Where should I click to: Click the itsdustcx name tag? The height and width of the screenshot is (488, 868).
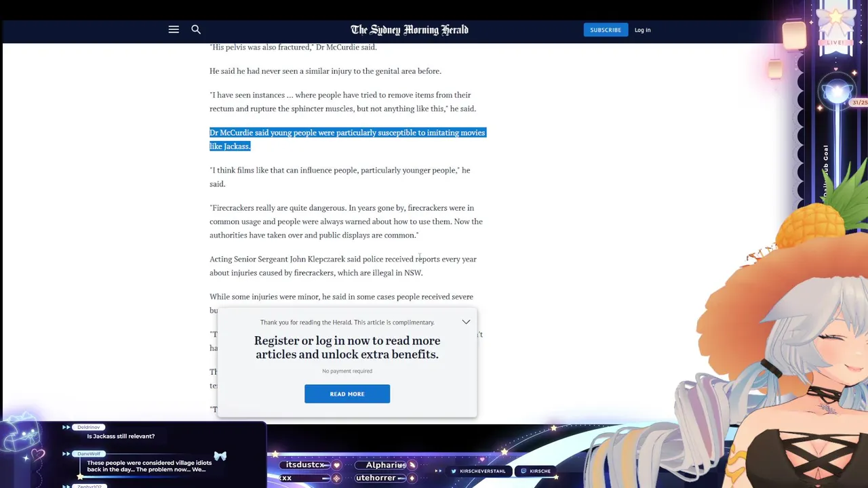tap(305, 465)
